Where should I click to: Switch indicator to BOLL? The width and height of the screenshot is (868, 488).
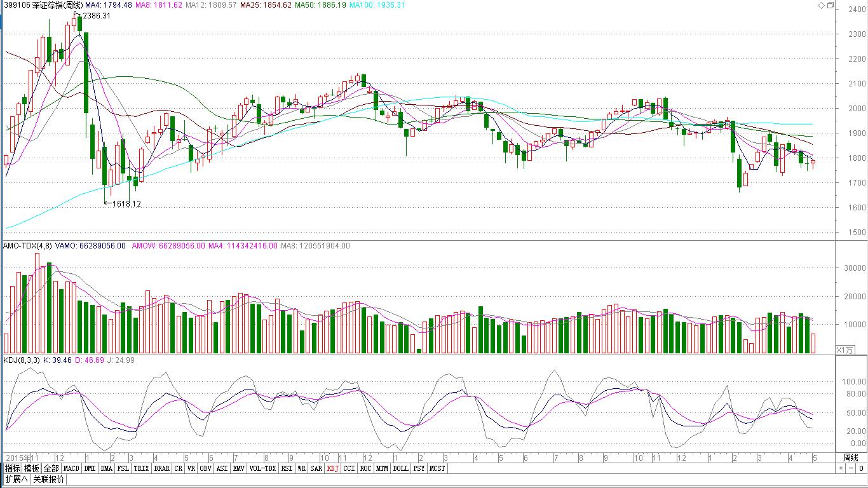[400, 468]
